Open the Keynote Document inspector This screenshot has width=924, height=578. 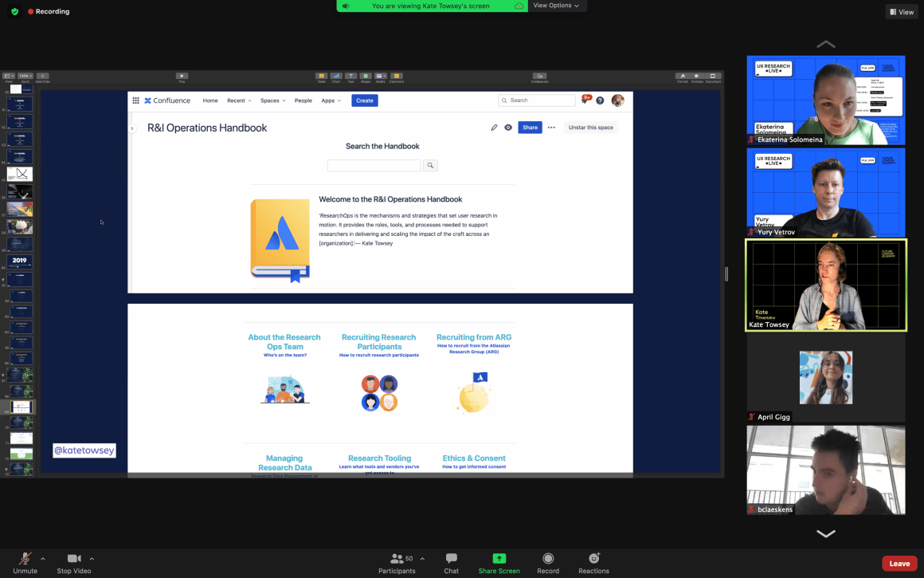point(712,76)
